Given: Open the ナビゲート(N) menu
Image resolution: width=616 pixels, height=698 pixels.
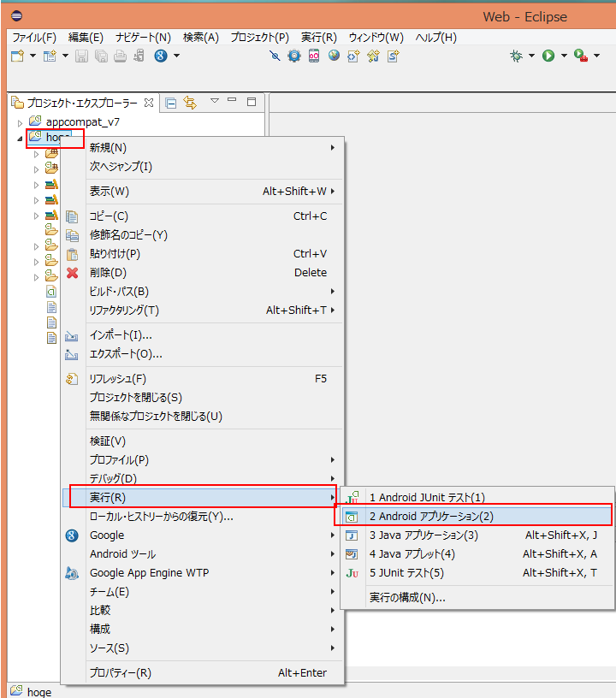Looking at the screenshot, I should (x=143, y=38).
